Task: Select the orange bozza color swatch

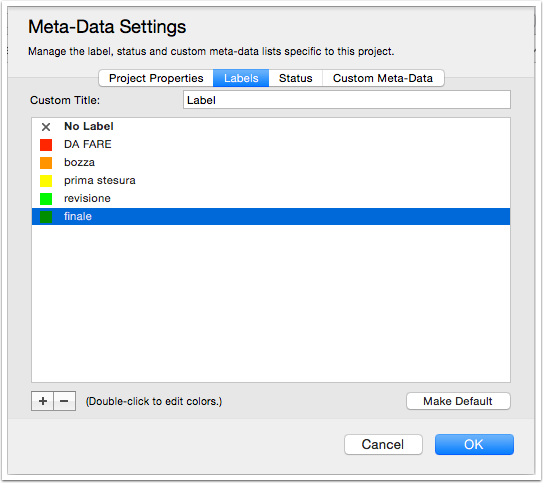Action: 46,163
